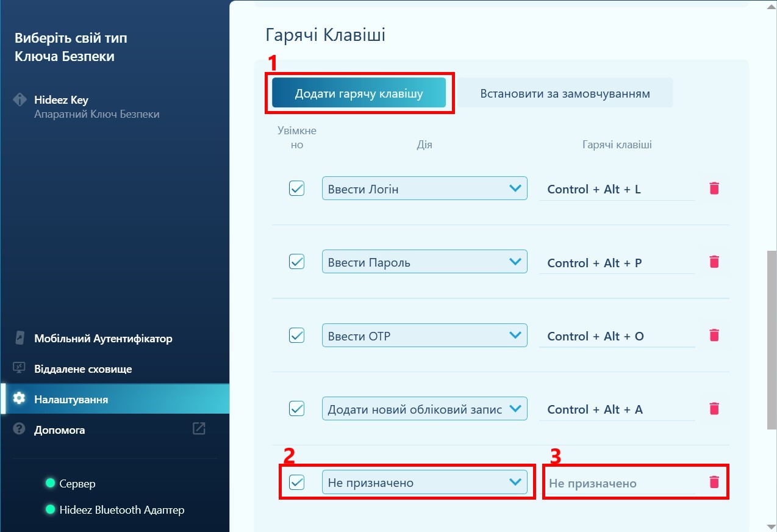
Task: Expand the Додати новий обліковий запис dropdown
Action: pos(424,409)
